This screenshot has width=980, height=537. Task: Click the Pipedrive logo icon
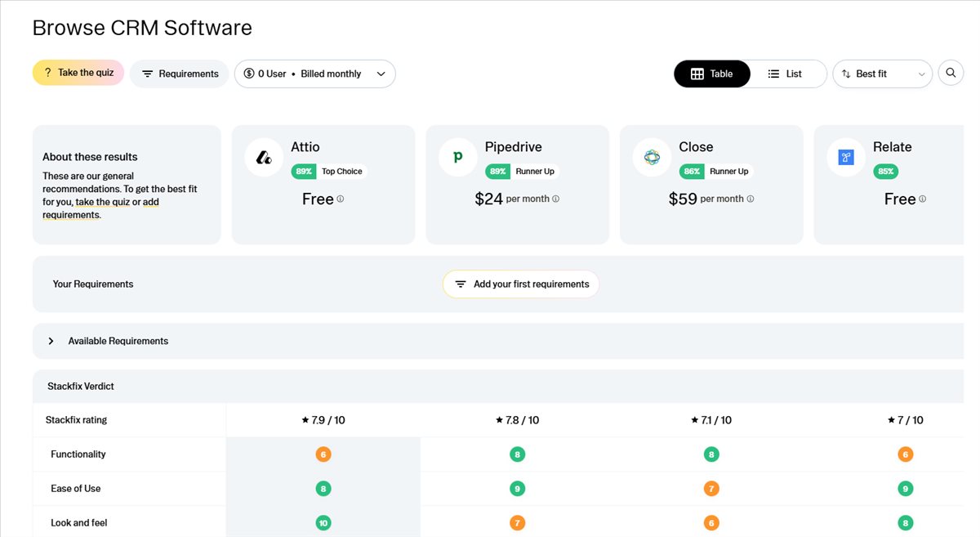(x=458, y=157)
